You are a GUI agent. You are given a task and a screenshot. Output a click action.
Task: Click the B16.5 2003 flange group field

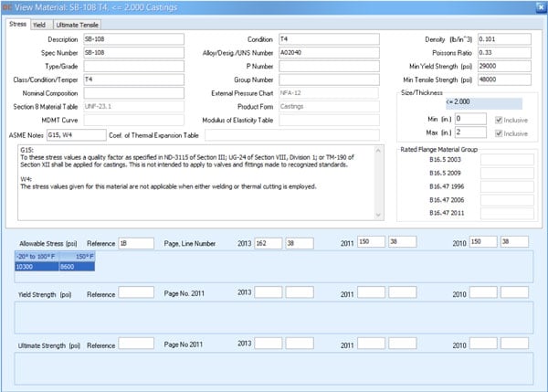pos(507,159)
